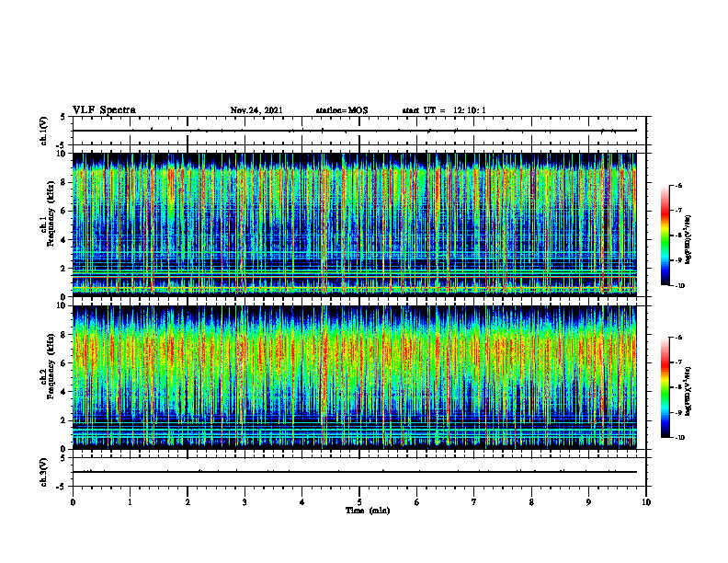Image resolution: width=728 pixels, height=563 pixels.
Task: Click the "-10" label on ch.1 colorbar
Action: tap(678, 286)
